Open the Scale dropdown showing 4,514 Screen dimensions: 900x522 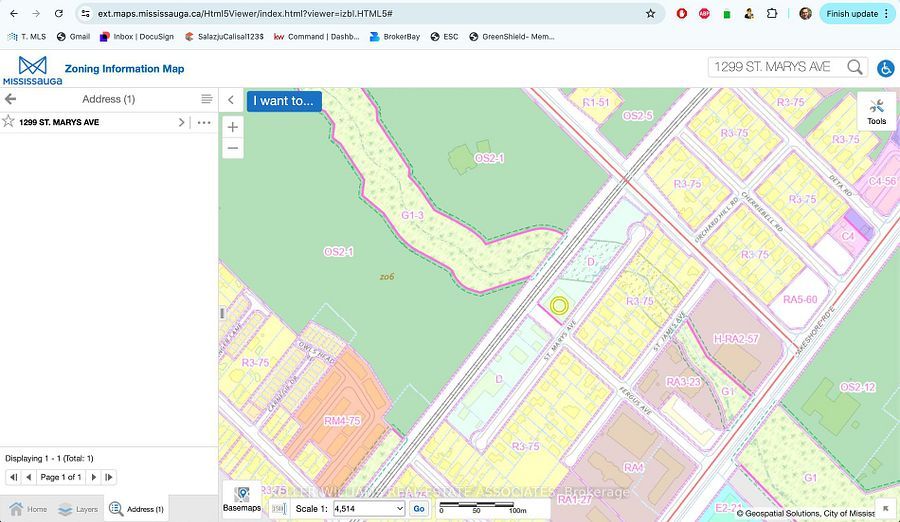369,509
